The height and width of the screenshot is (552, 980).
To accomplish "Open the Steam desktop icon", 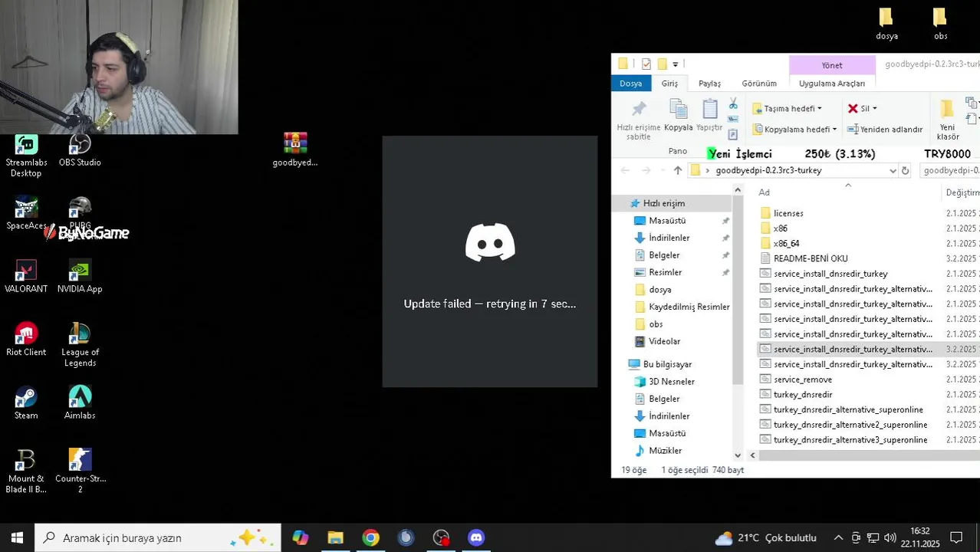I will 26,403.
